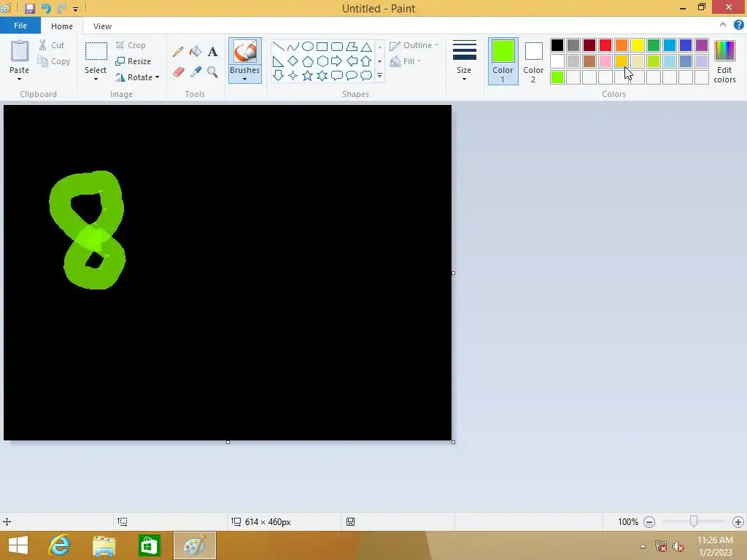747x560 pixels.
Task: Expand the Shapes gallery more arrow
Action: [x=379, y=75]
